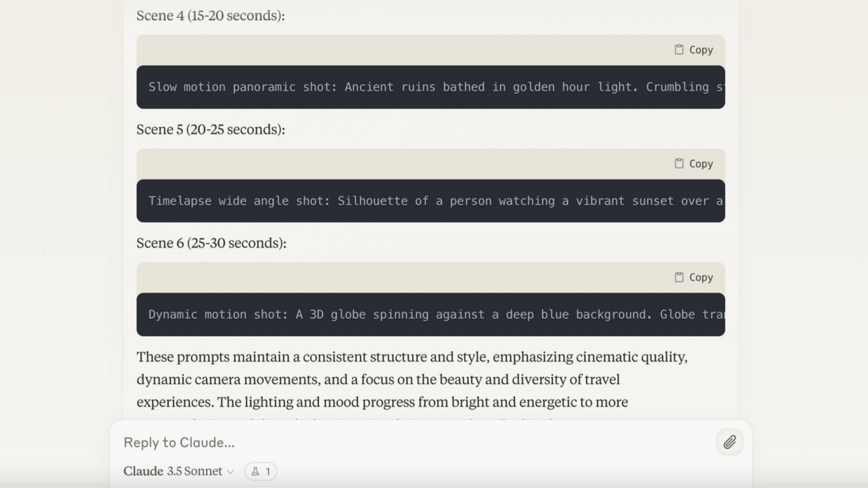Copy the Scene 4 prompt code block
This screenshot has width=868, height=488.
point(694,50)
